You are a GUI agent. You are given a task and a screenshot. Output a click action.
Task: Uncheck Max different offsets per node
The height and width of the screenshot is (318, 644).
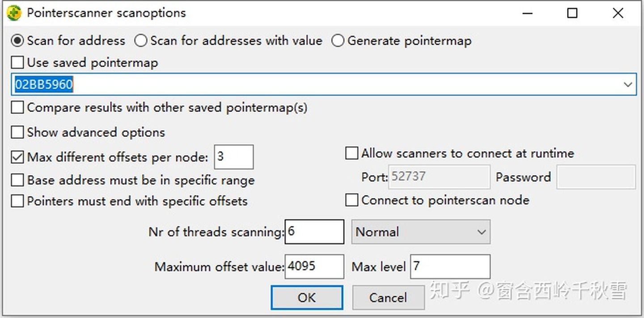pos(17,157)
